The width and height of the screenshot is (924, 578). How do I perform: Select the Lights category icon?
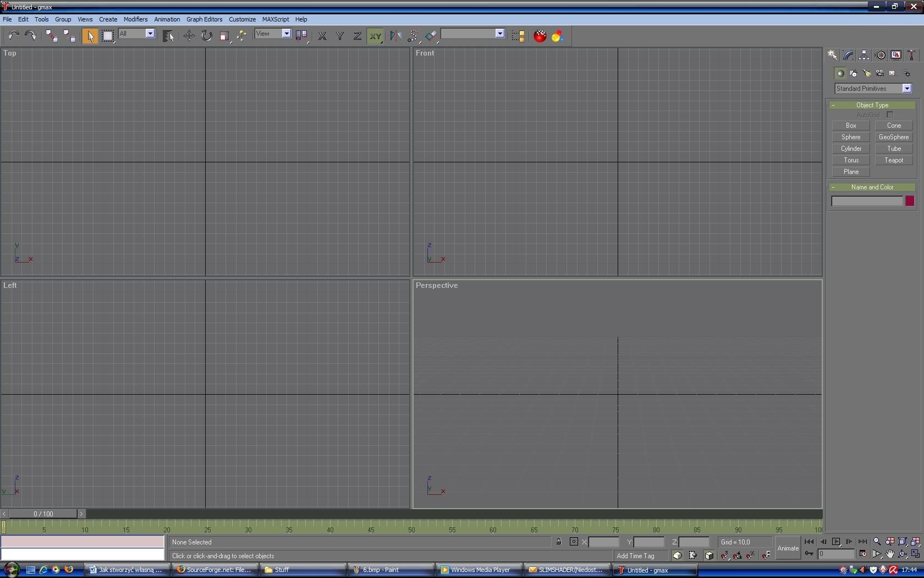point(866,73)
